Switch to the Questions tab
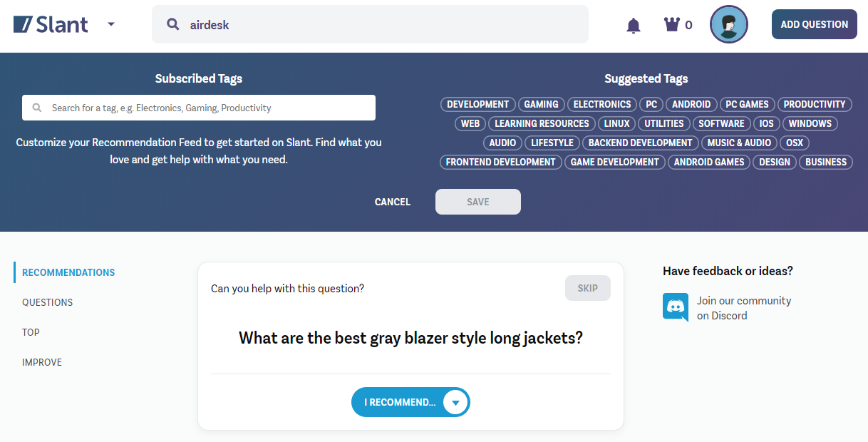The height and width of the screenshot is (442, 868). [x=48, y=302]
